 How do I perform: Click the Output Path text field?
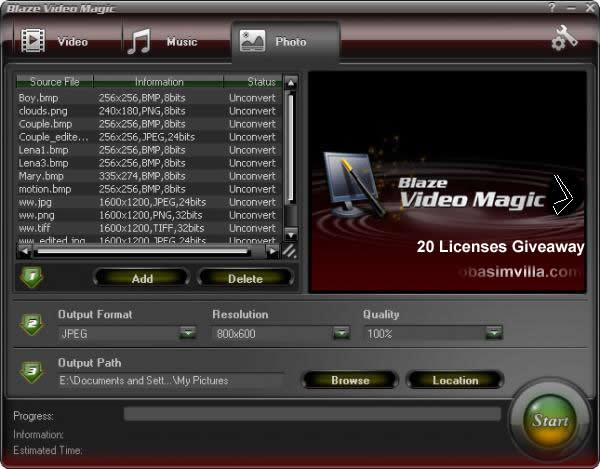coord(170,380)
